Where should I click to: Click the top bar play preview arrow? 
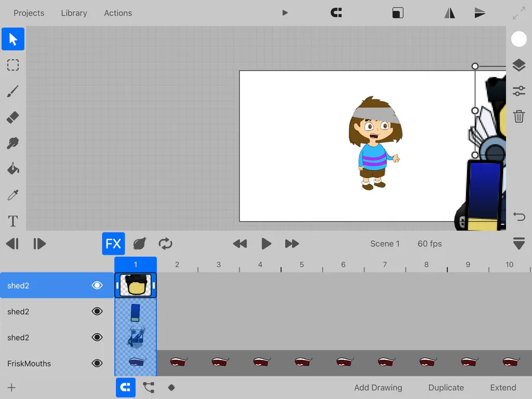tap(285, 13)
